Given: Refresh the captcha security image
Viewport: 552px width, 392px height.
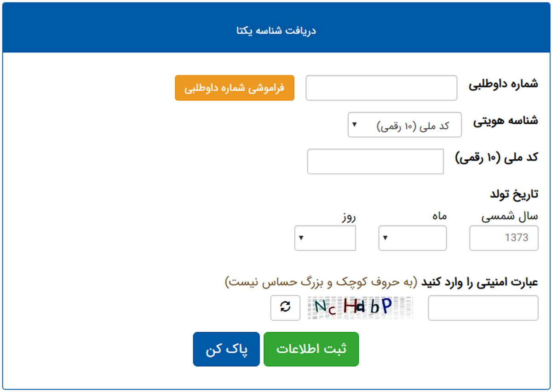Looking at the screenshot, I should pyautogui.click(x=285, y=308).
